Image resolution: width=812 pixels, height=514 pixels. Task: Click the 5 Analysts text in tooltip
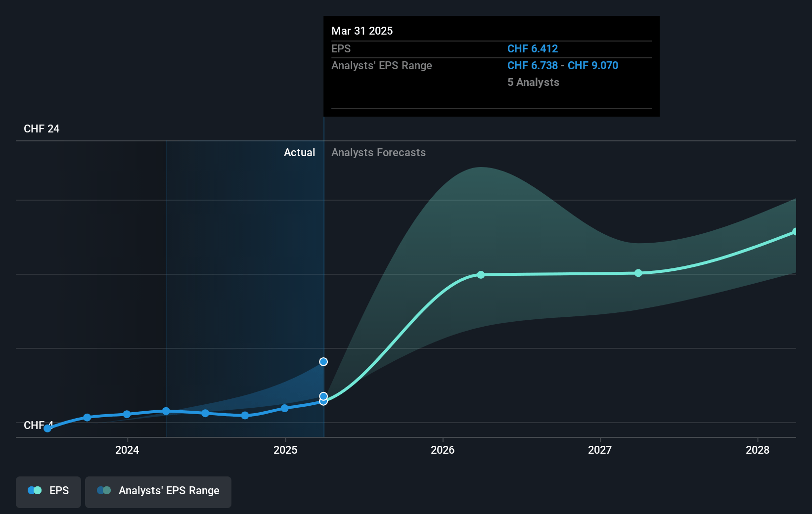coord(533,83)
